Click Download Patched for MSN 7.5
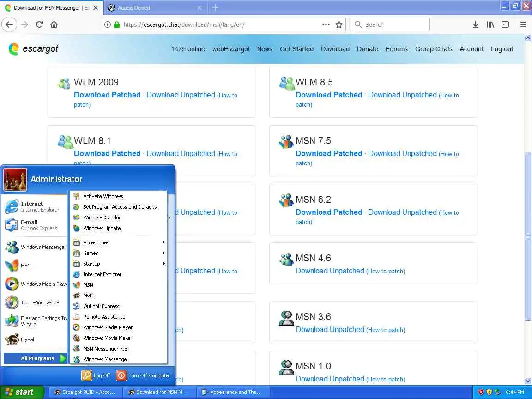 click(329, 153)
